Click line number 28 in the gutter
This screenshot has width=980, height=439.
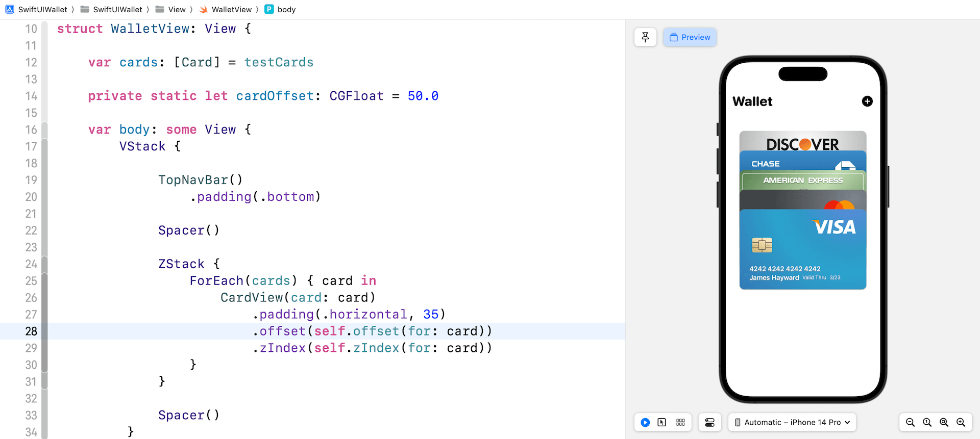[31, 331]
